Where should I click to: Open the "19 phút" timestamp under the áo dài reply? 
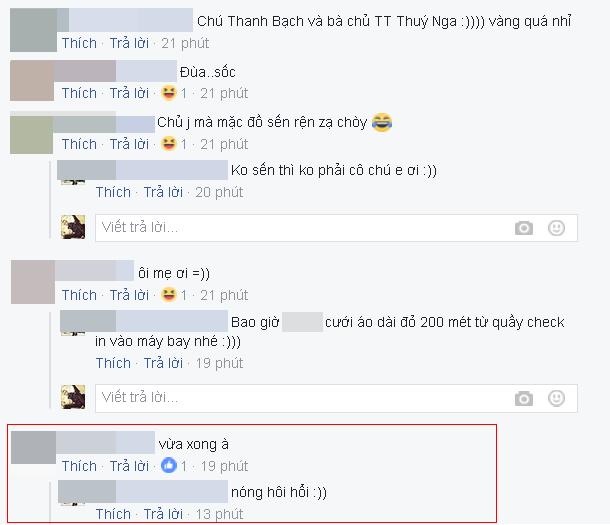tap(219, 363)
